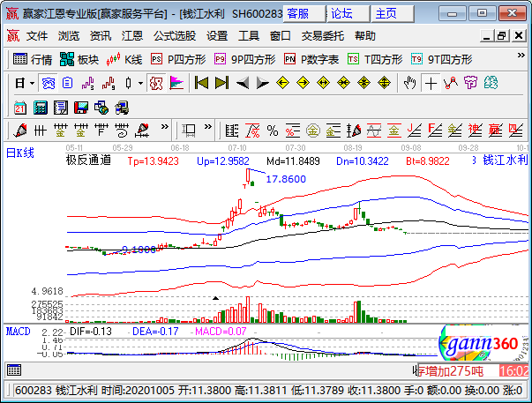
Task: Click the blue document list icon
Action: click(x=68, y=83)
